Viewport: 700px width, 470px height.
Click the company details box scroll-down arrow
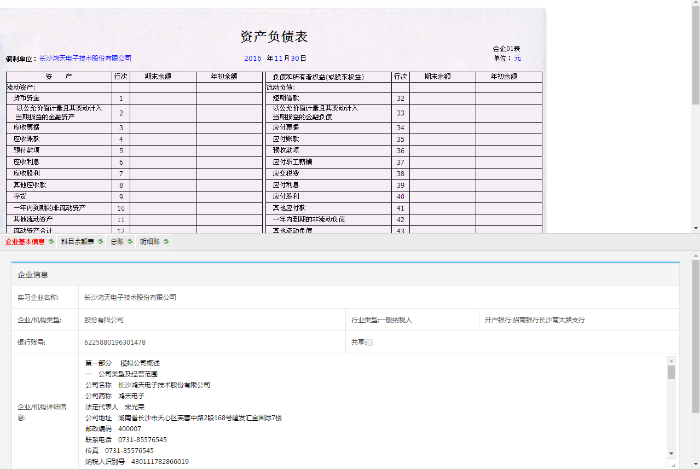tap(671, 453)
